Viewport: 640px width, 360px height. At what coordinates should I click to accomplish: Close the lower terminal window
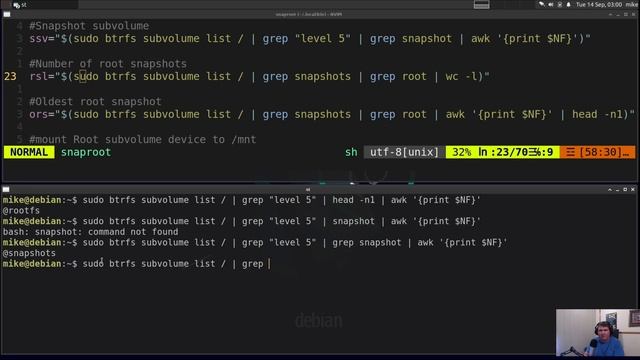633,189
